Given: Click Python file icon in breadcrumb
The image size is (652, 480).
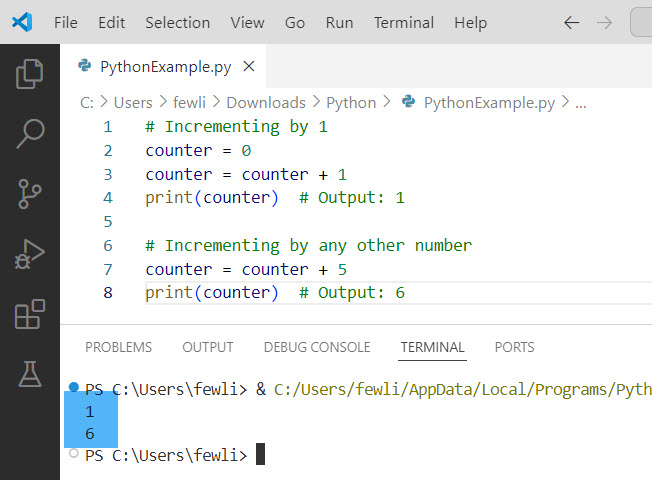Looking at the screenshot, I should (408, 101).
